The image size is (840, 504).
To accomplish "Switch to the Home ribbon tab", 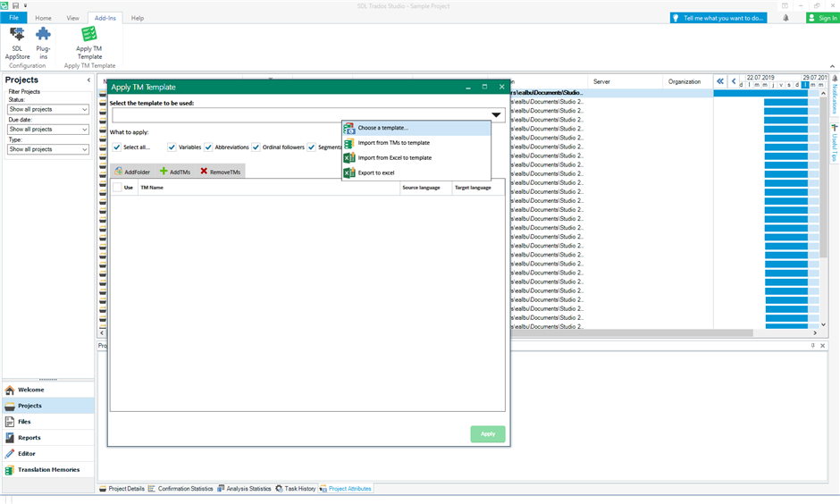I will click(44, 18).
